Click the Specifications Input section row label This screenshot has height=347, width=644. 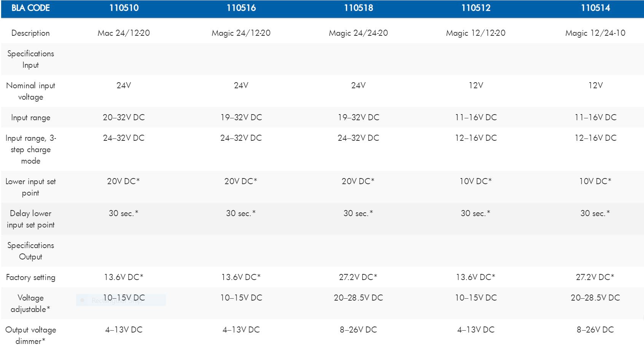pyautogui.click(x=30, y=59)
